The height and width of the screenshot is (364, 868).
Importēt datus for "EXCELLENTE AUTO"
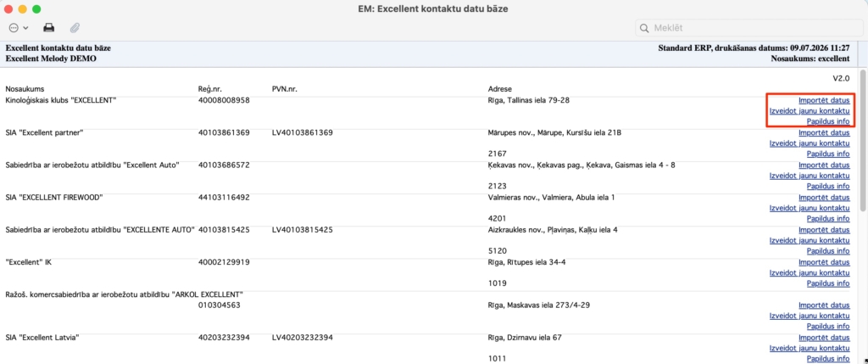pyautogui.click(x=824, y=229)
